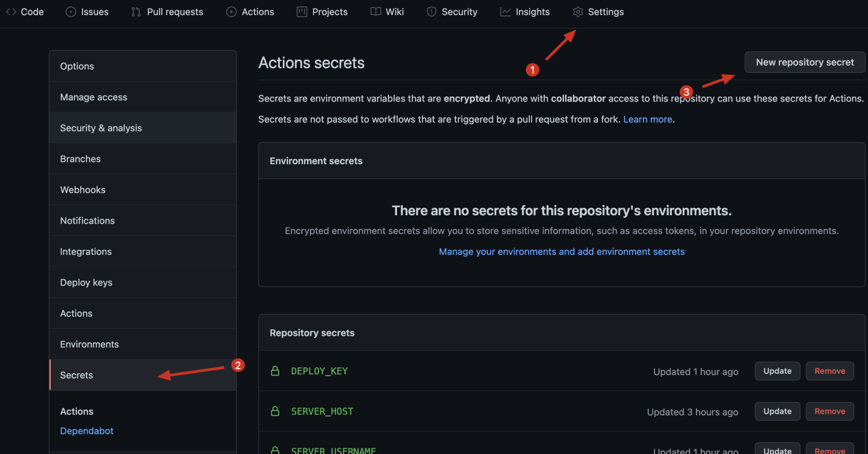Click the lock icon beside DEPLOY_KEY

coord(275,371)
